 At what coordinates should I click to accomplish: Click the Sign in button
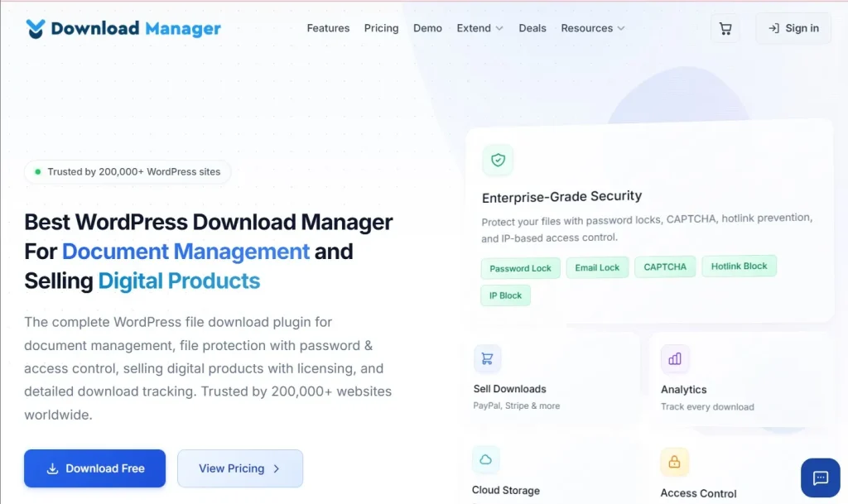click(793, 28)
